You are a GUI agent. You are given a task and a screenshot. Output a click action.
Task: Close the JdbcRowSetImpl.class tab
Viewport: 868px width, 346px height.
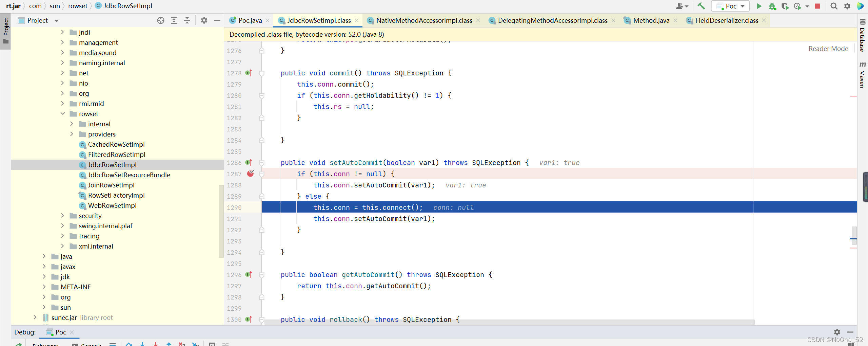tap(356, 20)
